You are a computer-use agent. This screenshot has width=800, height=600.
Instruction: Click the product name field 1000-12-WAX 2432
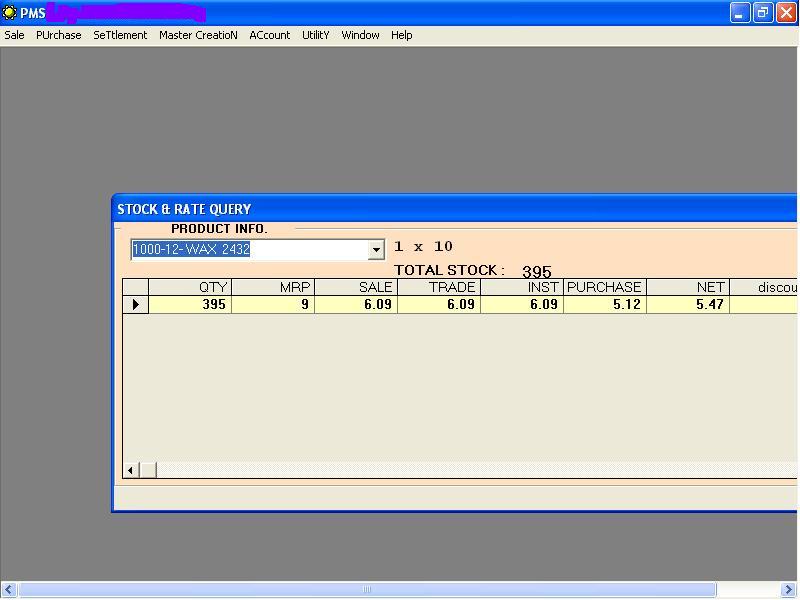250,250
